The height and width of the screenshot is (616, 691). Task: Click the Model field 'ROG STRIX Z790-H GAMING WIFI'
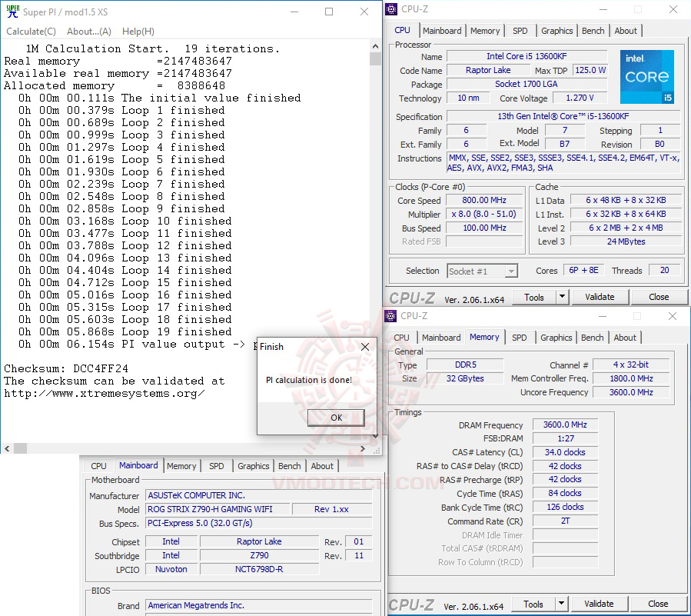click(x=218, y=509)
